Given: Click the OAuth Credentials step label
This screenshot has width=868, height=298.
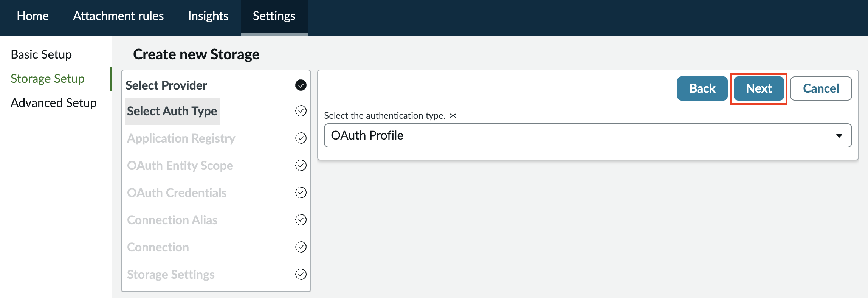Looking at the screenshot, I should 177,193.
